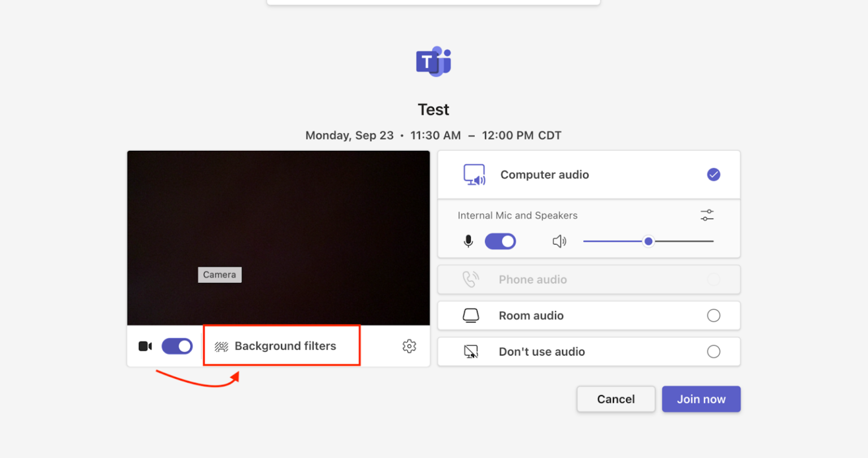Mute the microphone toggle
This screenshot has height=458, width=868.
[500, 241]
